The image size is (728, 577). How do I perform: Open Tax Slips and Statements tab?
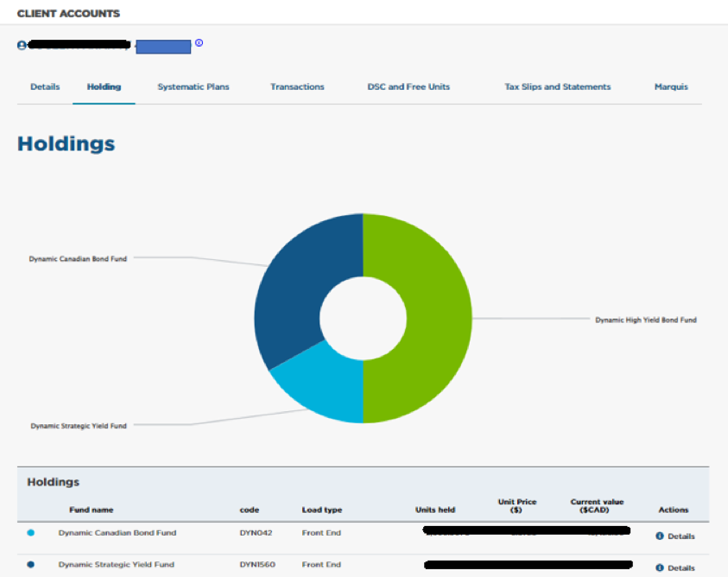(x=558, y=87)
